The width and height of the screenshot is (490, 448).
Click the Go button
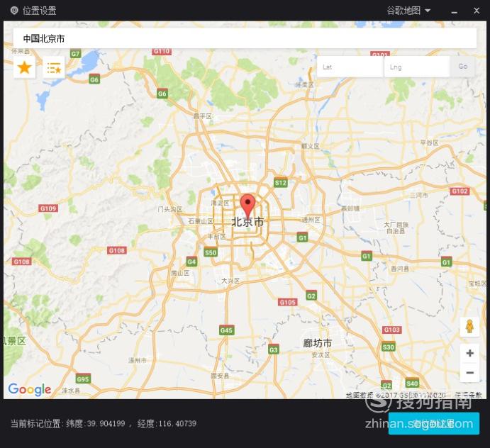click(462, 67)
